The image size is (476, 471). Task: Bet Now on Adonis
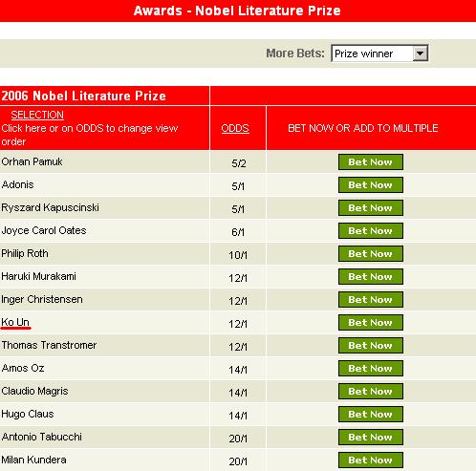[x=371, y=185]
